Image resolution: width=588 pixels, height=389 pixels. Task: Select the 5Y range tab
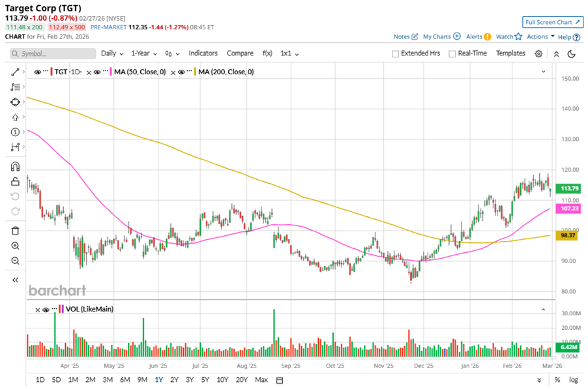click(205, 380)
